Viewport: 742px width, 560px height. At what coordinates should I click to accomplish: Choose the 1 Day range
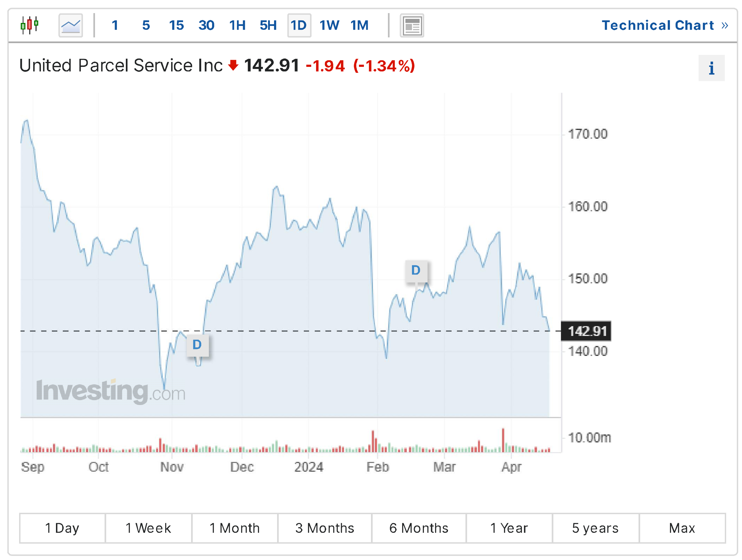click(x=63, y=528)
